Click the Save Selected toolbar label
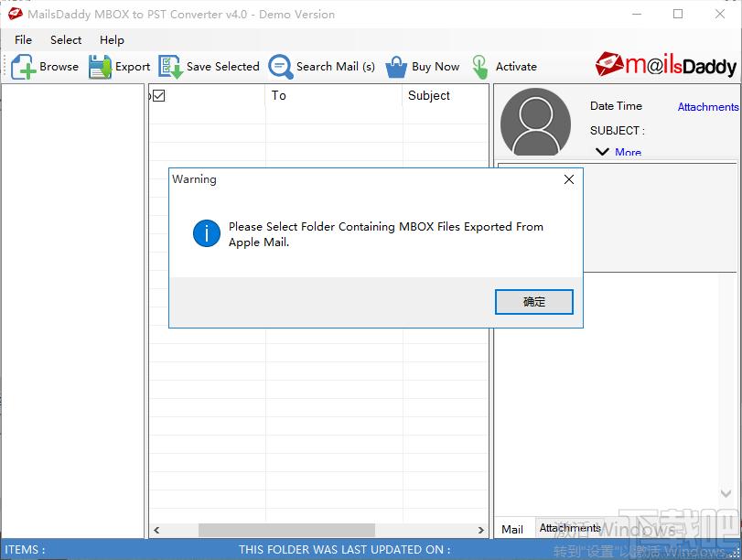 pyautogui.click(x=223, y=67)
